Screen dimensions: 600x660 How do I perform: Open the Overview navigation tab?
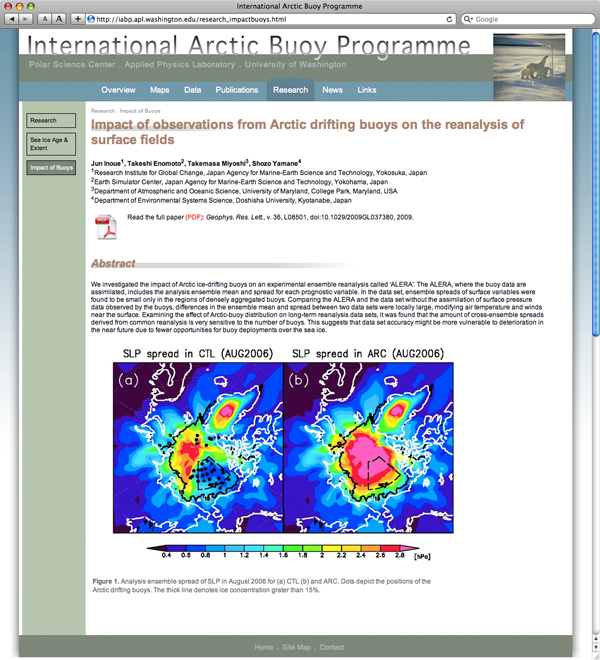118,90
